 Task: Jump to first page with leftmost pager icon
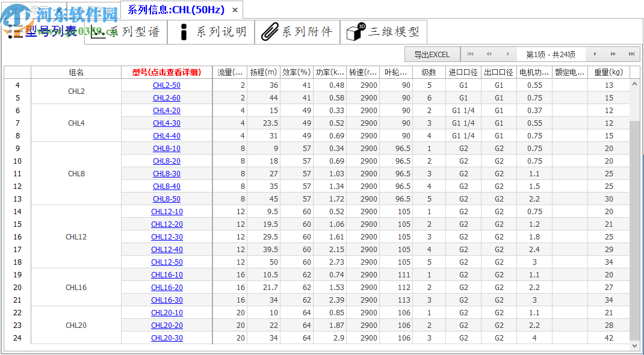coord(470,54)
